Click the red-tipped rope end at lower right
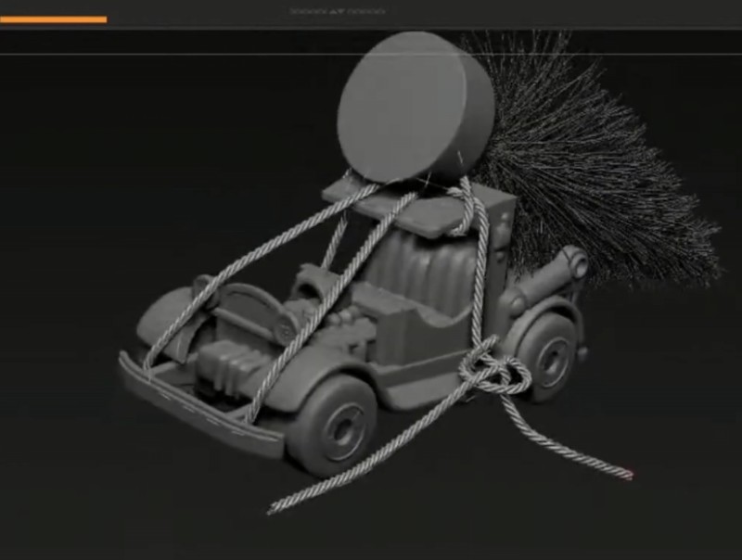 629,477
